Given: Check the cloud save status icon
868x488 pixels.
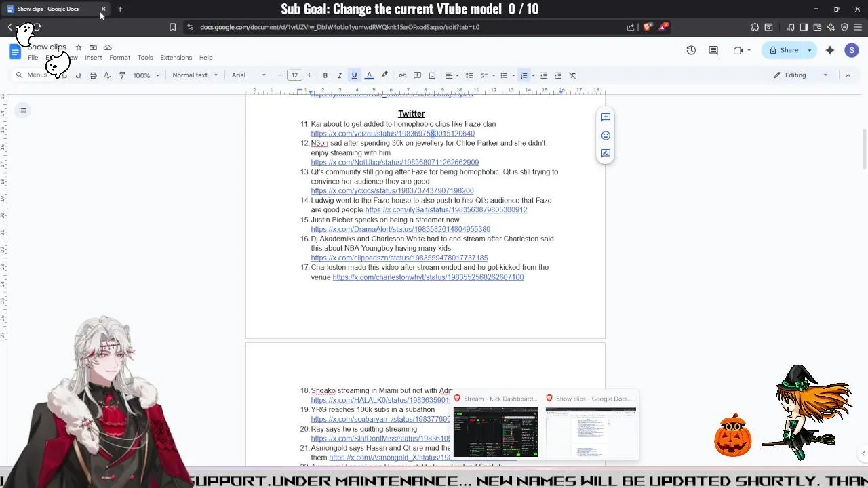Looking at the screenshot, I should 107,47.
